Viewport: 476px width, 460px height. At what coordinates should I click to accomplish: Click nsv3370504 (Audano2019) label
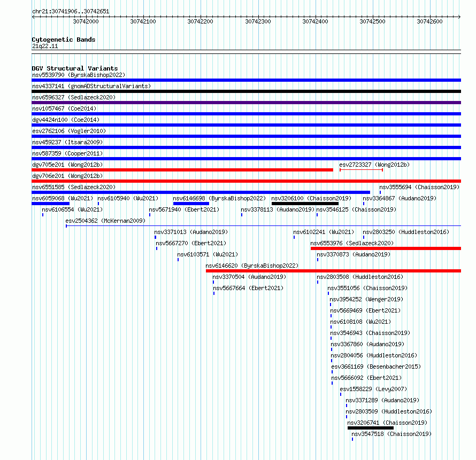coord(249,277)
